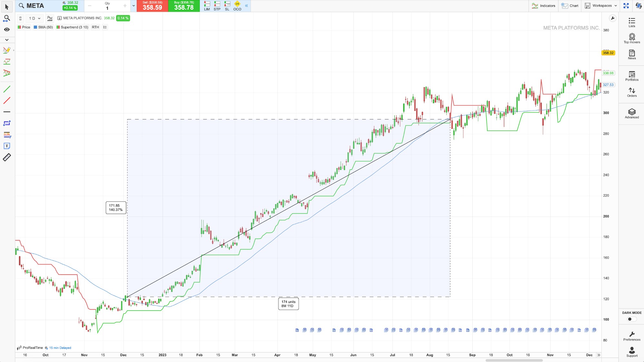644x362 pixels.
Task: Click the 327.53 SMA axis value label
Action: click(x=608, y=85)
